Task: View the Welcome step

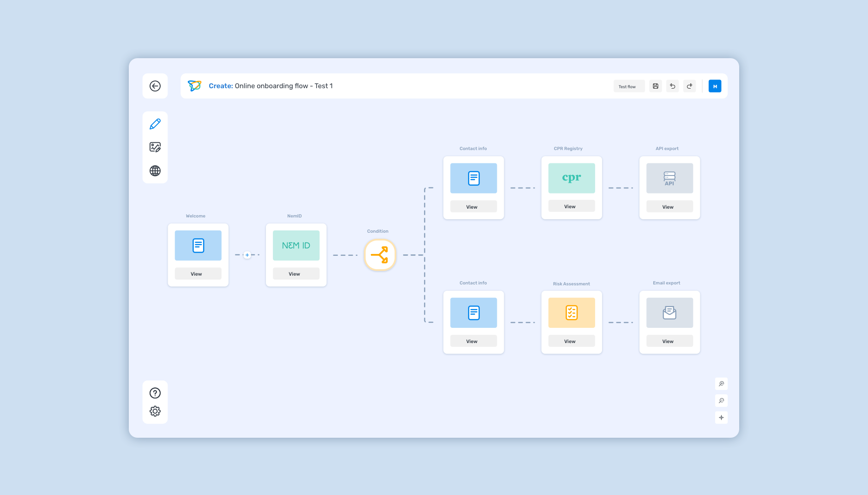Action: 198,274
